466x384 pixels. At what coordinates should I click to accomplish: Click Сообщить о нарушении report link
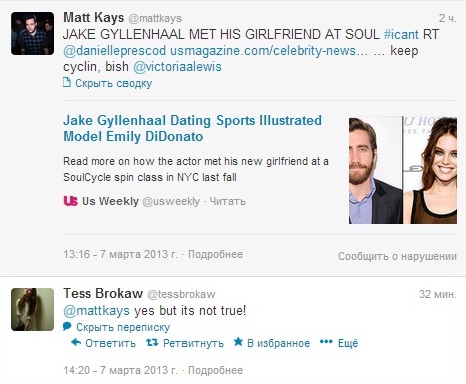coord(397,256)
